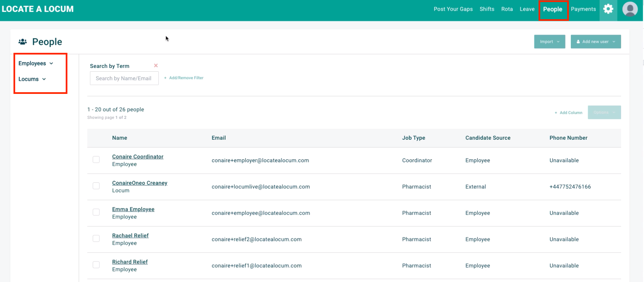This screenshot has width=644, height=282.
Task: Tick the checkbox for Conaire Coordinator
Action: point(96,160)
